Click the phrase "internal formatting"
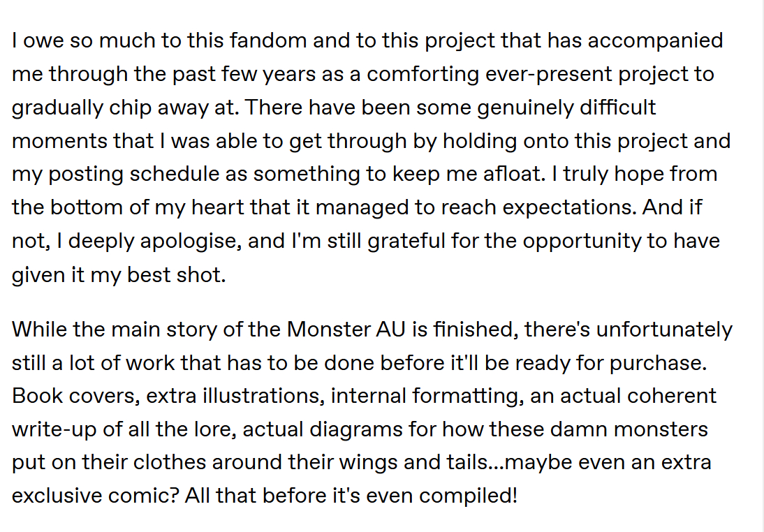The width and height of the screenshot is (764, 532). 425,397
